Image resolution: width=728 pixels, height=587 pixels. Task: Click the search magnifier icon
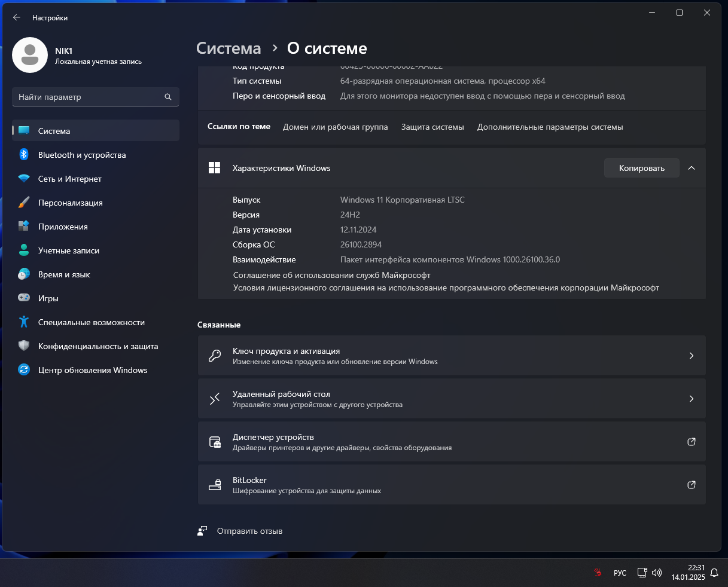[x=168, y=97]
